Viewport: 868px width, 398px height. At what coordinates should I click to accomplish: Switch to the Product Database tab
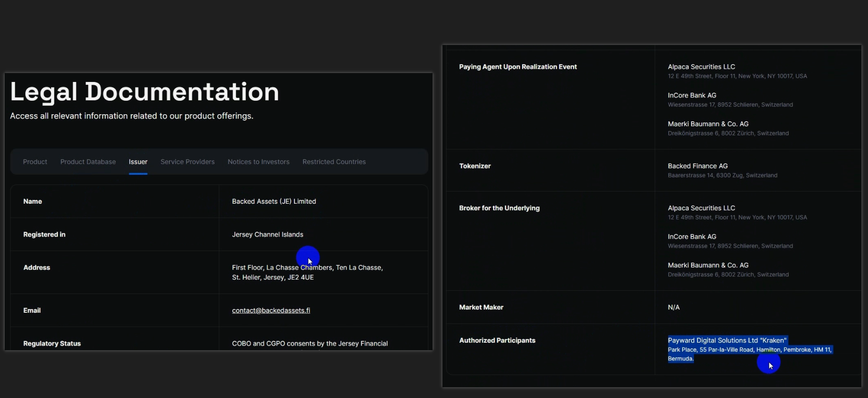pyautogui.click(x=88, y=162)
